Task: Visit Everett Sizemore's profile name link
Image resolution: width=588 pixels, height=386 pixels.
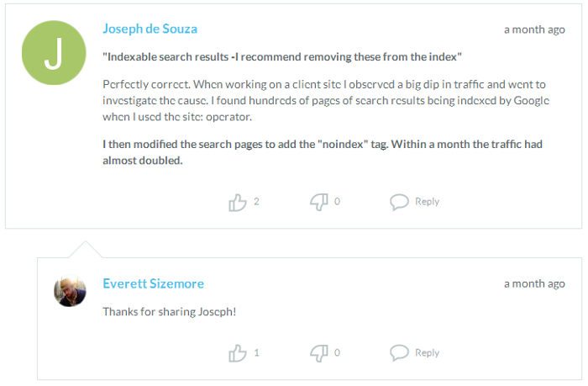Action: [x=153, y=283]
